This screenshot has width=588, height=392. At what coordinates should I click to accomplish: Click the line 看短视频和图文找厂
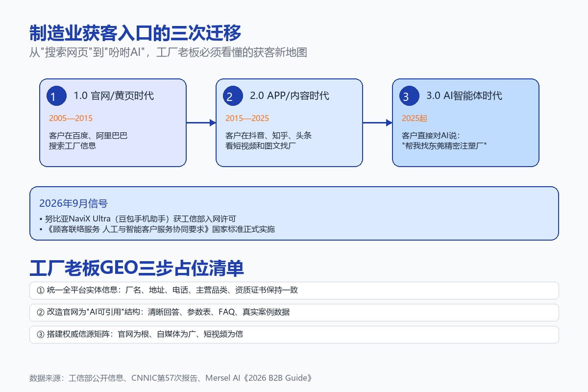[x=261, y=146]
